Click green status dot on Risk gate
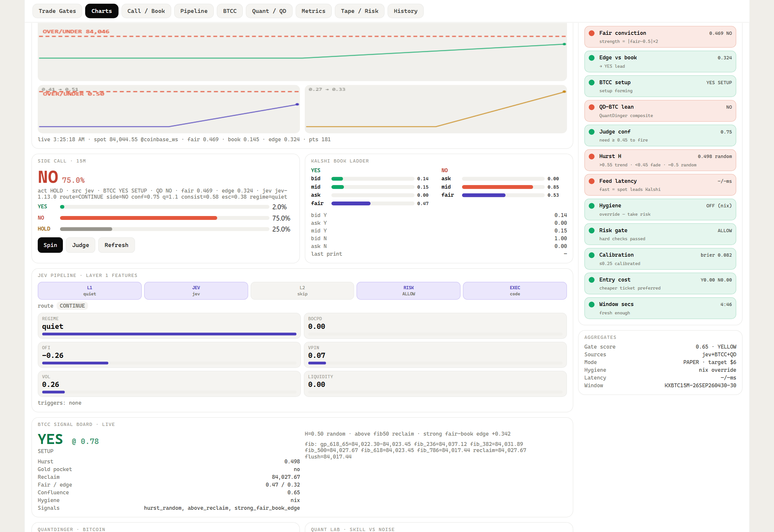774x532 pixels. click(x=592, y=230)
